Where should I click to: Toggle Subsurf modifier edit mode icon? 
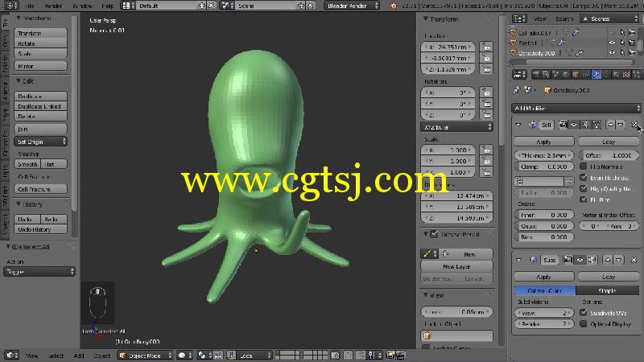592,260
